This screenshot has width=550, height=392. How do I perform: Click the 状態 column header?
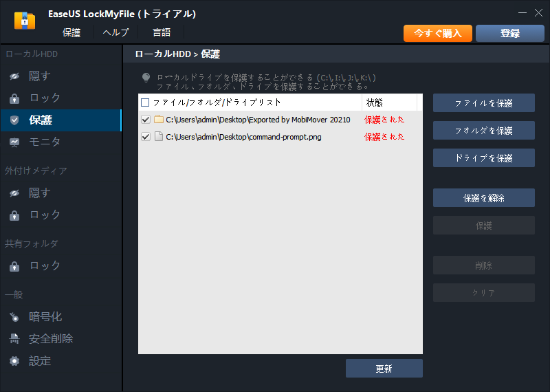[x=375, y=102]
